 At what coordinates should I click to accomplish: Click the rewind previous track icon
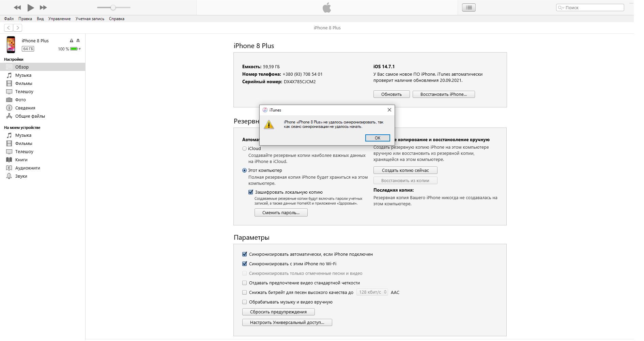17,8
